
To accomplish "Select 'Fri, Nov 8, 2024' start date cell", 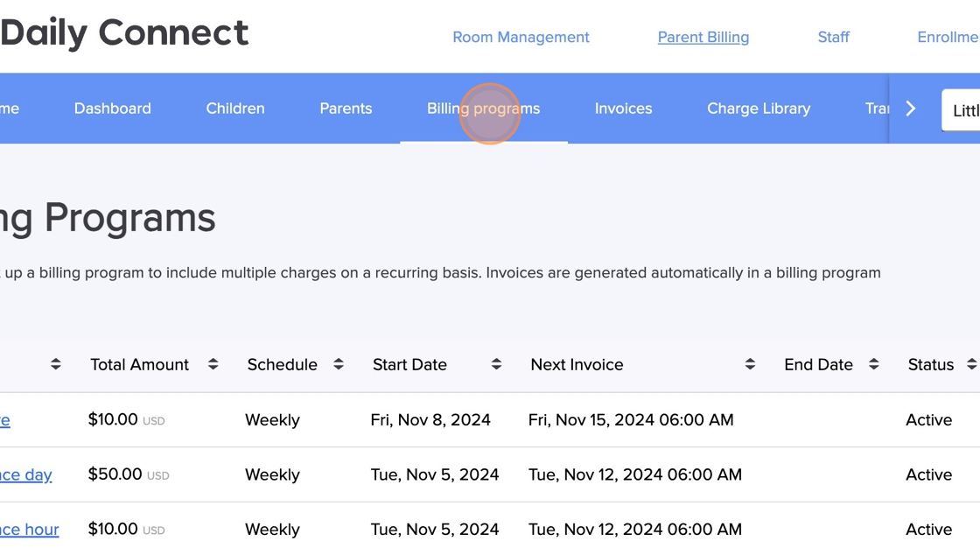I will 430,420.
